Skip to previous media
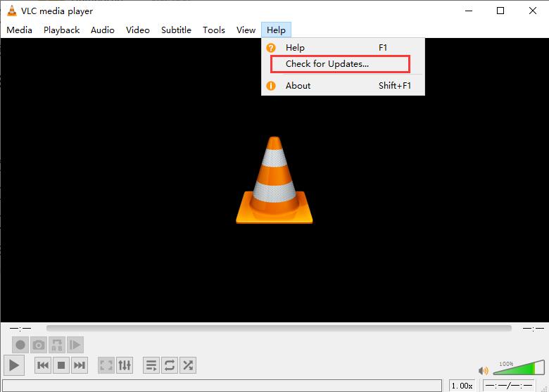Viewport: 549px width, 392px height. (43, 365)
